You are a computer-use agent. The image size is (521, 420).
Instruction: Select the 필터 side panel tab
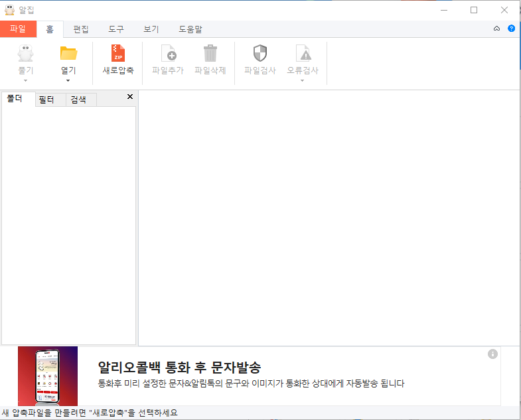(x=50, y=100)
